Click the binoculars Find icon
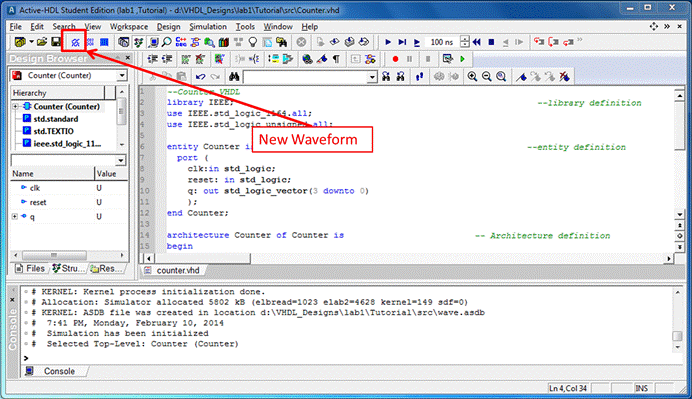 coord(234,77)
